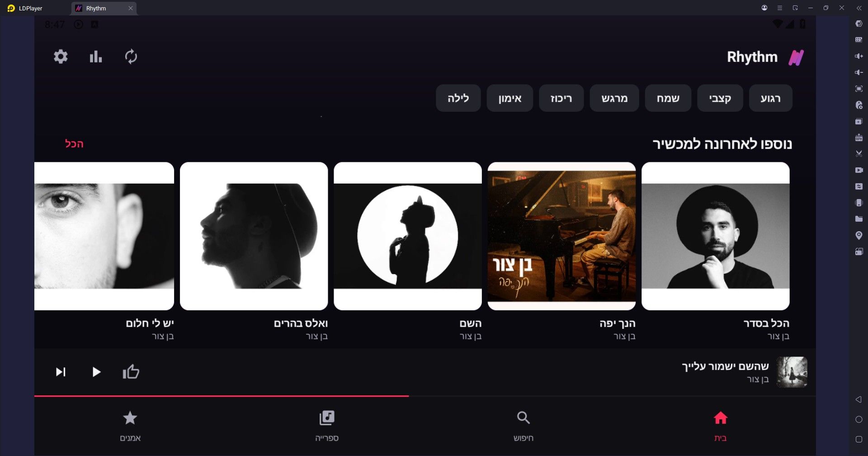Screen dimensions: 868x456
Task: Select the רגוע mood chip
Action: [x=770, y=98]
